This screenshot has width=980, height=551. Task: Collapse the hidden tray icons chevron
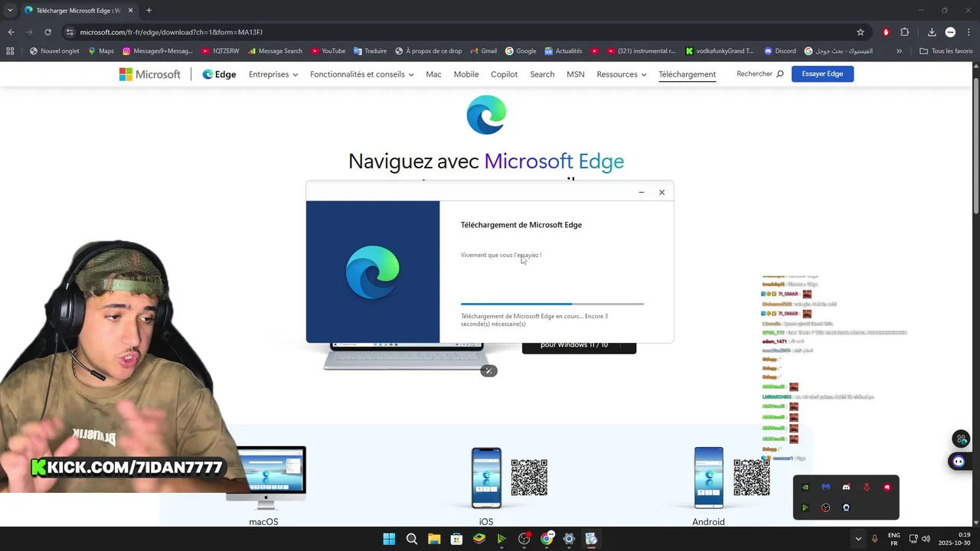pyautogui.click(x=858, y=539)
